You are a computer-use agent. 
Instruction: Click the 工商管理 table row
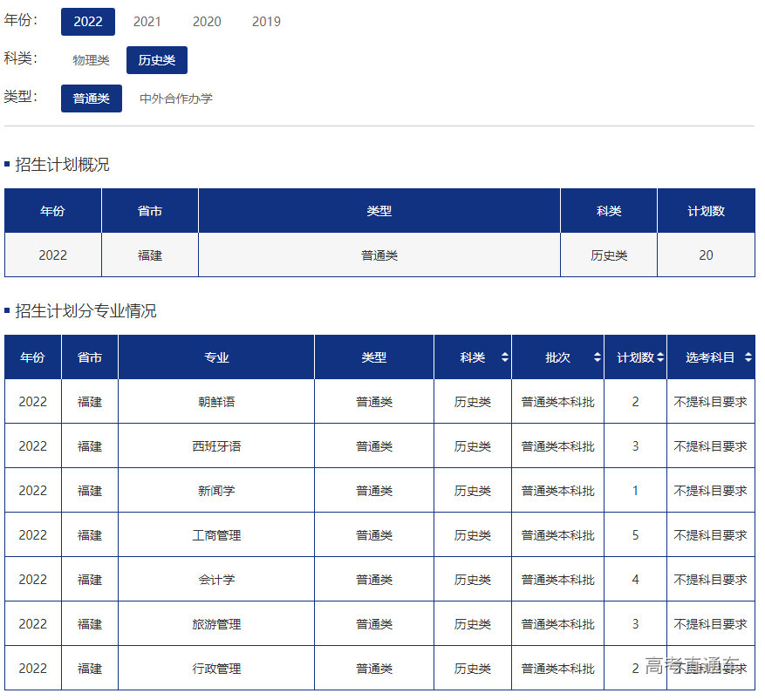[x=215, y=534]
